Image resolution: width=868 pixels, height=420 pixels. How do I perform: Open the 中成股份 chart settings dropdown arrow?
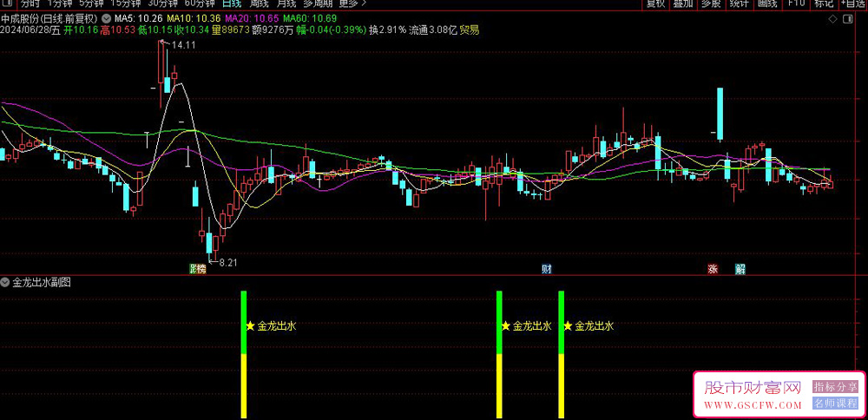[106, 17]
